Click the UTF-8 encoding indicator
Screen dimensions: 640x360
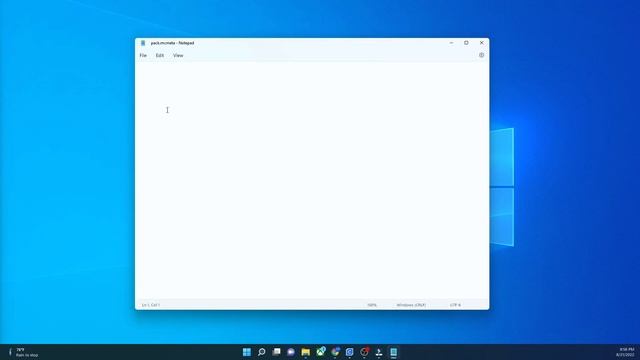[x=455, y=305]
